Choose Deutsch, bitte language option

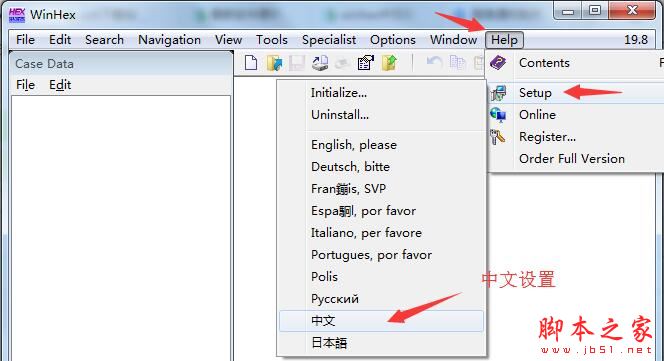point(381,167)
